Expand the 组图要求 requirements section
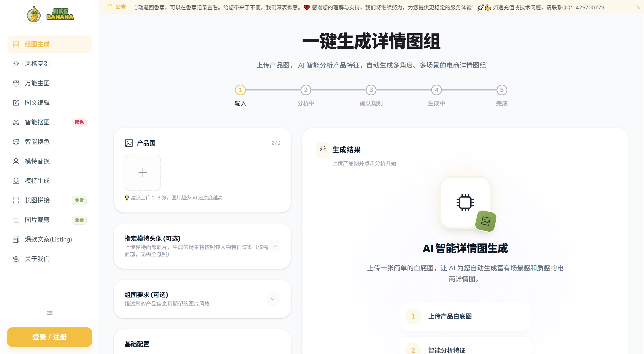 [273, 299]
